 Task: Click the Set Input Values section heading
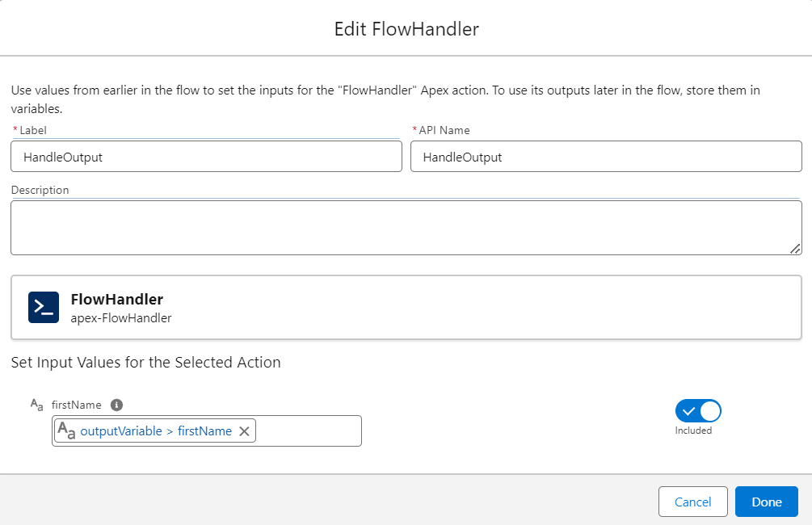(146, 363)
